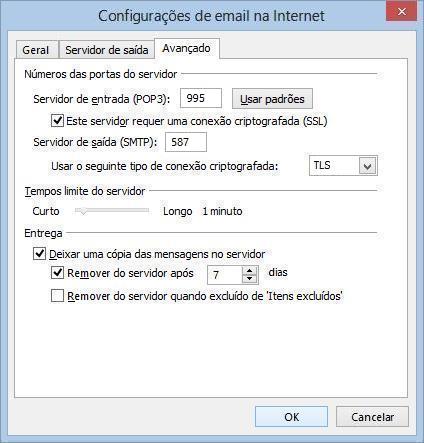
Task: Close the email settings dialog
Action: (x=401, y=11)
